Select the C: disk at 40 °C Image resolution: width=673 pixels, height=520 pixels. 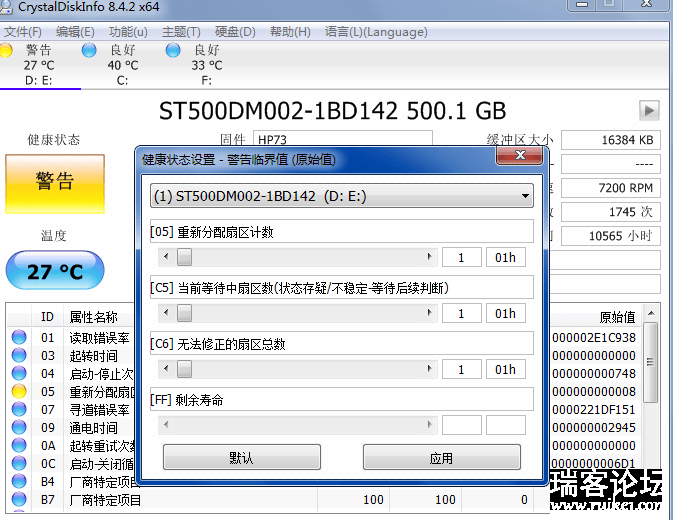click(123, 65)
